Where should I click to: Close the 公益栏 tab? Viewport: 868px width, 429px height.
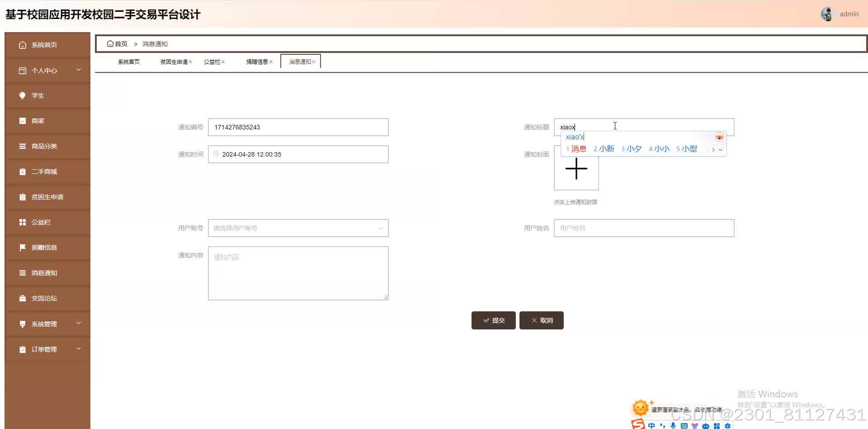tap(223, 62)
